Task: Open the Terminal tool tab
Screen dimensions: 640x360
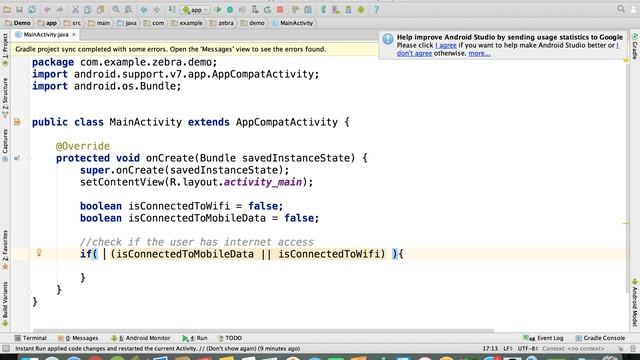Action: pyautogui.click(x=31, y=338)
